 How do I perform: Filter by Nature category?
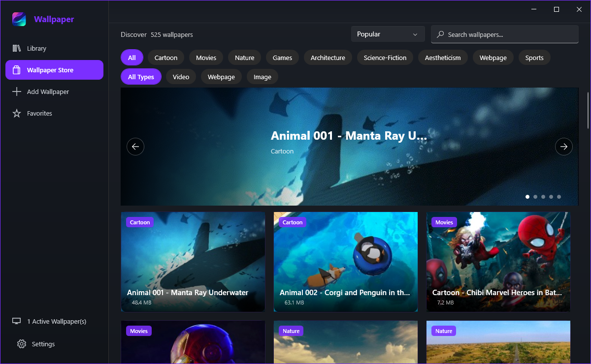(x=245, y=58)
